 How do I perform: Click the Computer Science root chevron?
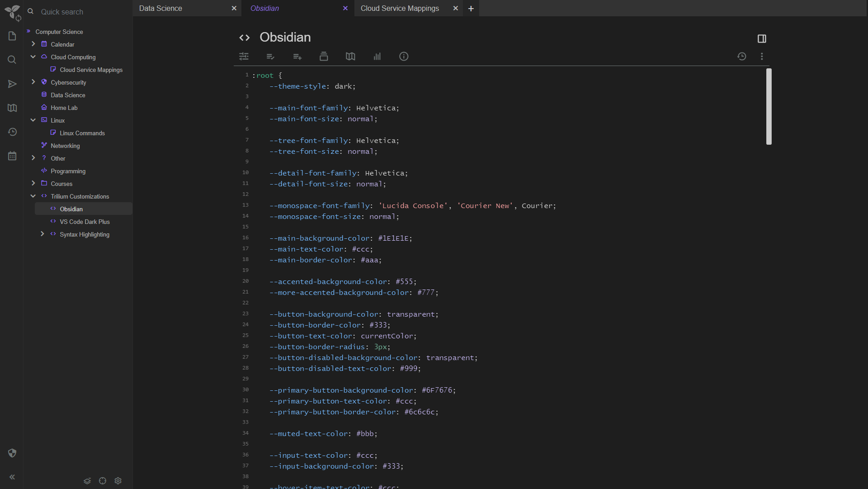[x=28, y=31]
